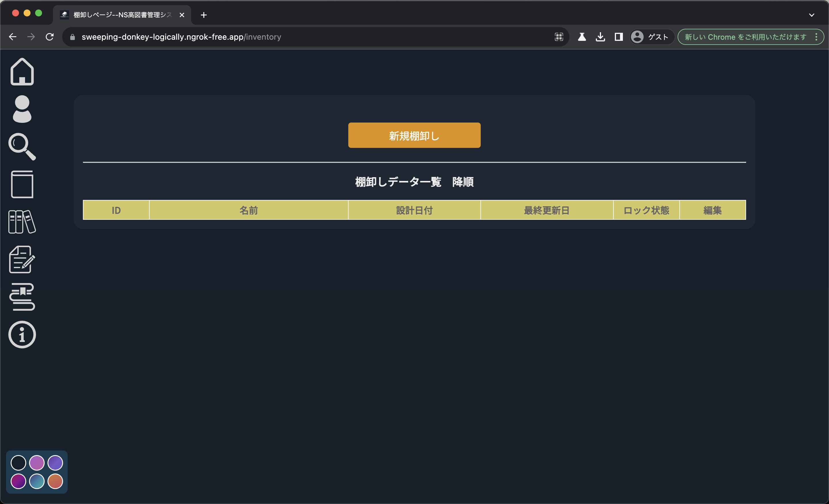
Task: Open the info circle sidebar icon
Action: tap(22, 335)
